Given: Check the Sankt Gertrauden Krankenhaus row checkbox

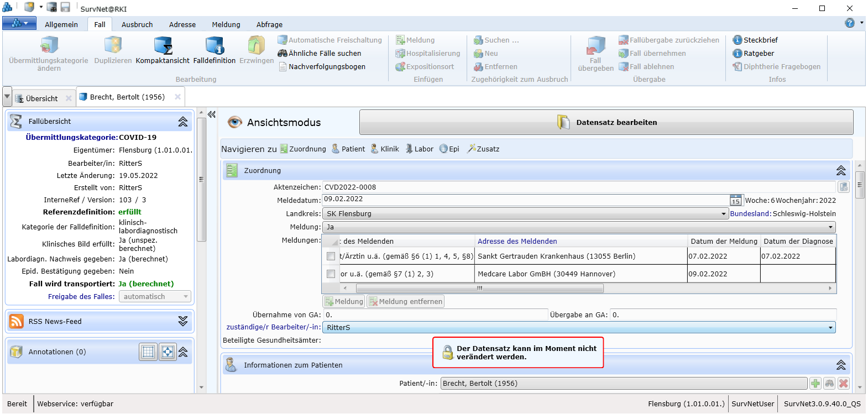Looking at the screenshot, I should (x=331, y=256).
